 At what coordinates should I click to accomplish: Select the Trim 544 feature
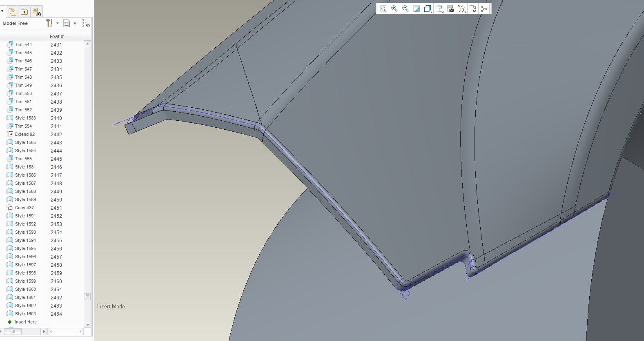coord(23,44)
